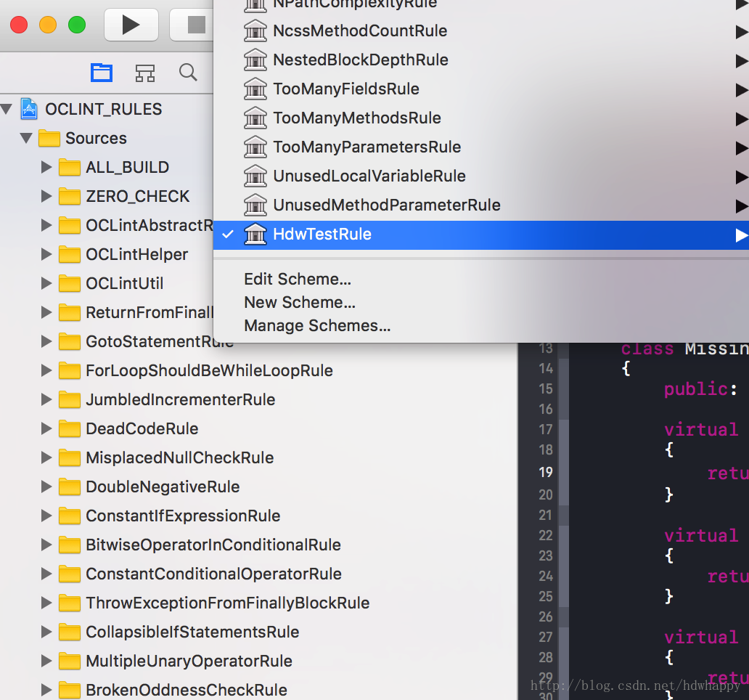Select the OCLintUtil folder icon
Viewport: 749px width, 700px height.
[69, 283]
